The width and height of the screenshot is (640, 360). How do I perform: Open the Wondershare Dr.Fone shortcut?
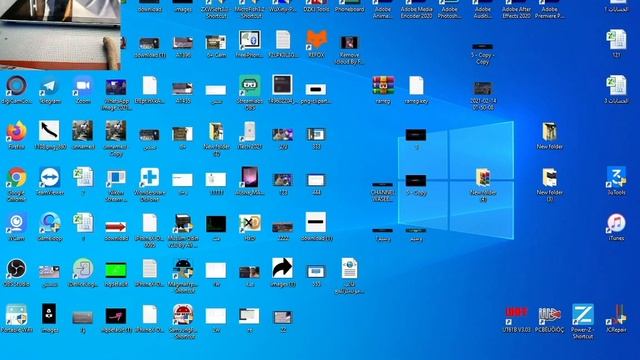[x=149, y=178]
